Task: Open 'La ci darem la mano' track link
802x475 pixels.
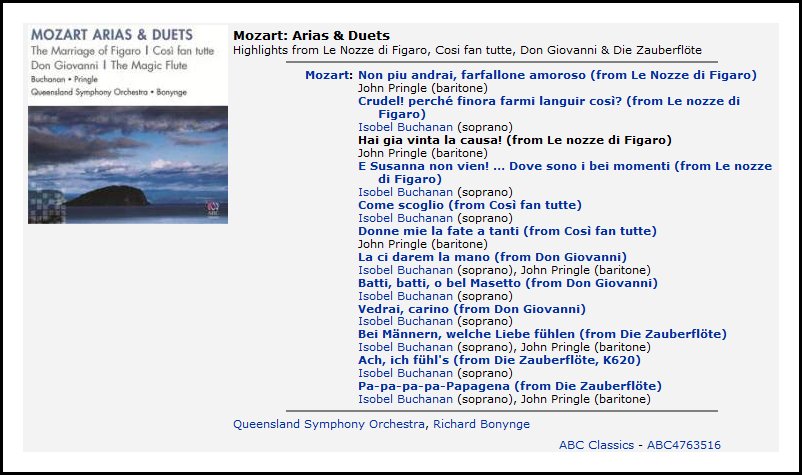Action: [492, 257]
